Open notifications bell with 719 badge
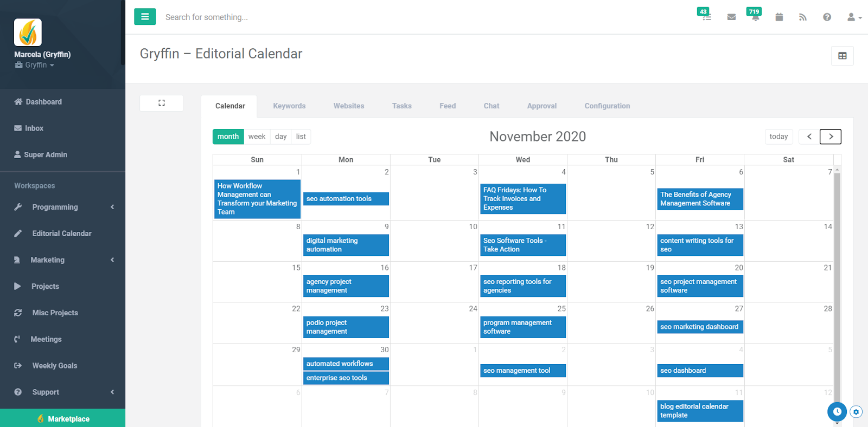The image size is (868, 427). pyautogui.click(x=755, y=17)
